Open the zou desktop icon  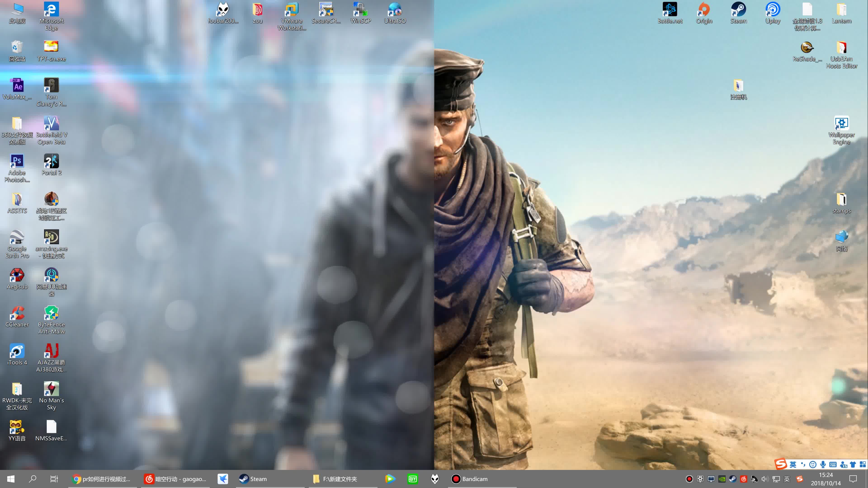[x=257, y=13]
